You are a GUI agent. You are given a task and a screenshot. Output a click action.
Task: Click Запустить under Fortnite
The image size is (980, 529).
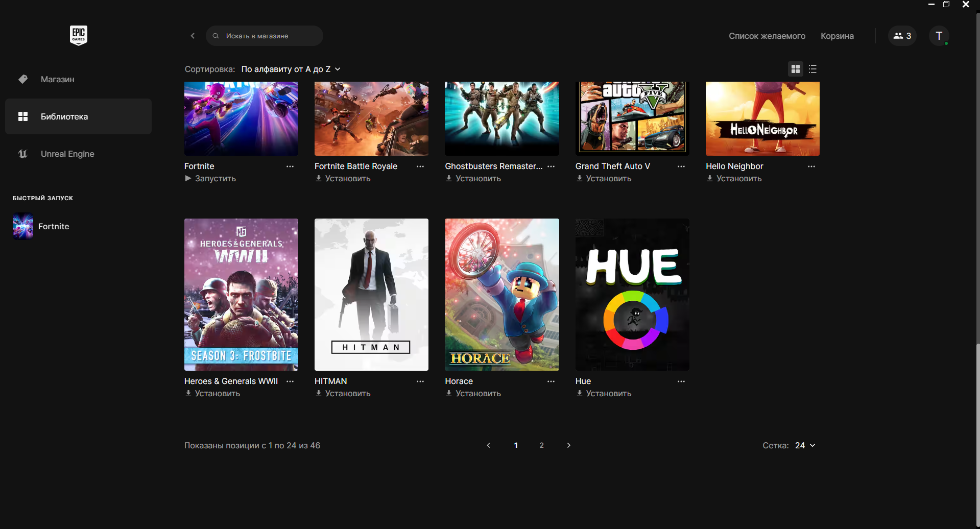[x=210, y=179]
